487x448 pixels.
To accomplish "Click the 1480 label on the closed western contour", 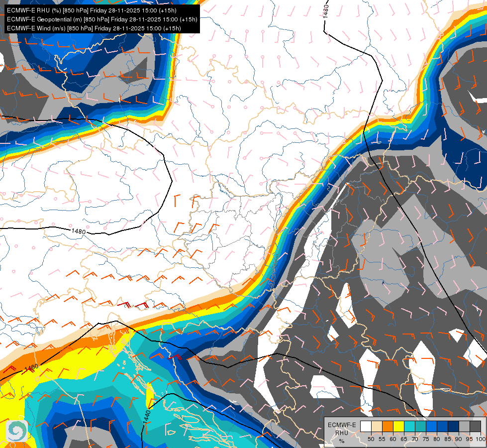I will [79, 231].
